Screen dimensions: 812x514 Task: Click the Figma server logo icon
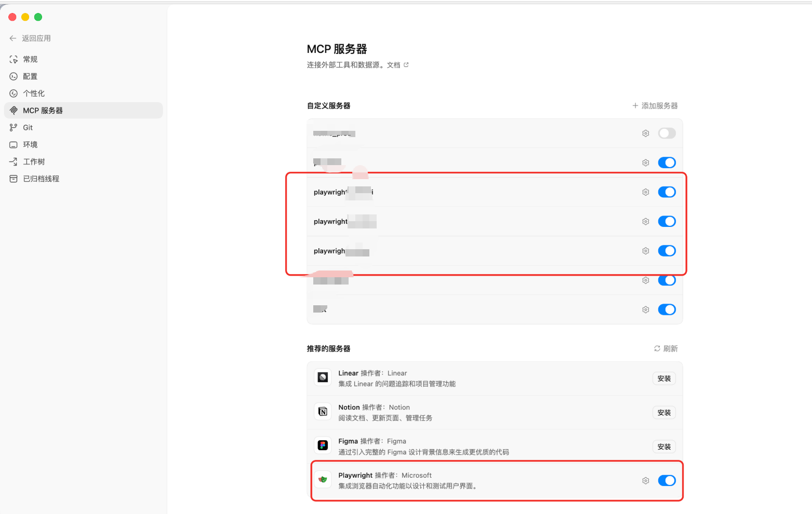[323, 445]
